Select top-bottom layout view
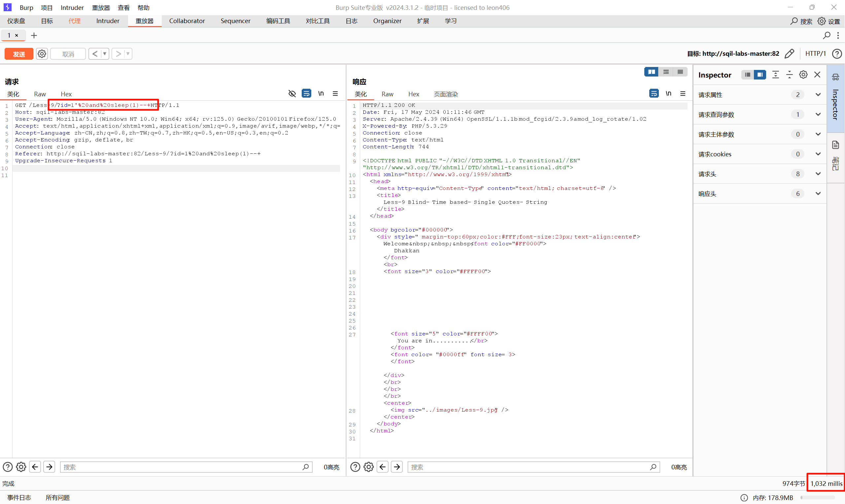 click(x=666, y=72)
